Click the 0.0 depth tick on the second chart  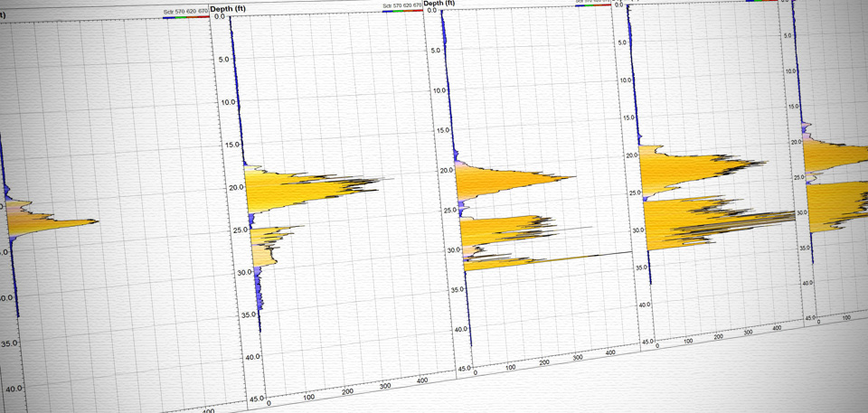coord(222,18)
